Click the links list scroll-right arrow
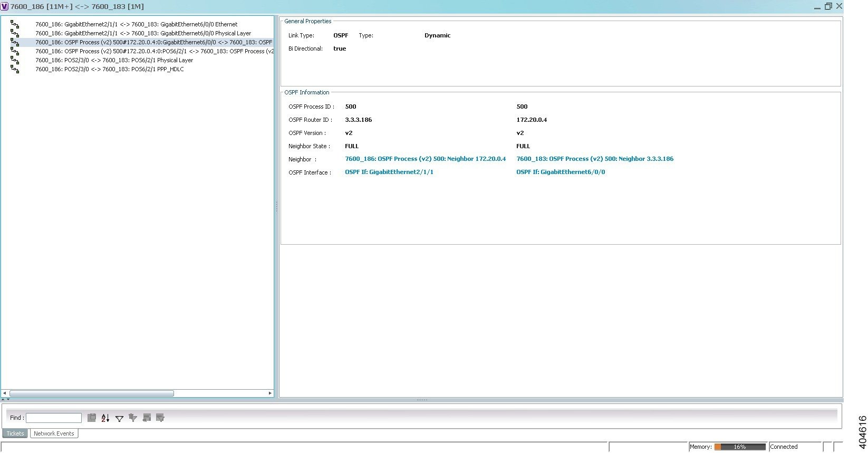Image resolution: width=868 pixels, height=453 pixels. pos(270,393)
